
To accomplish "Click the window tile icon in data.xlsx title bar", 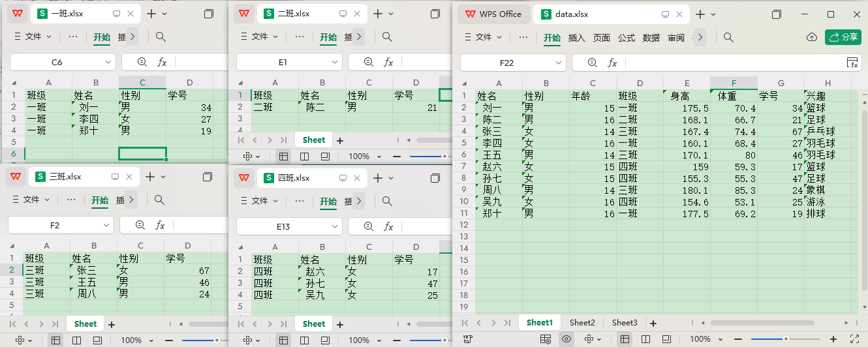I will (777, 14).
